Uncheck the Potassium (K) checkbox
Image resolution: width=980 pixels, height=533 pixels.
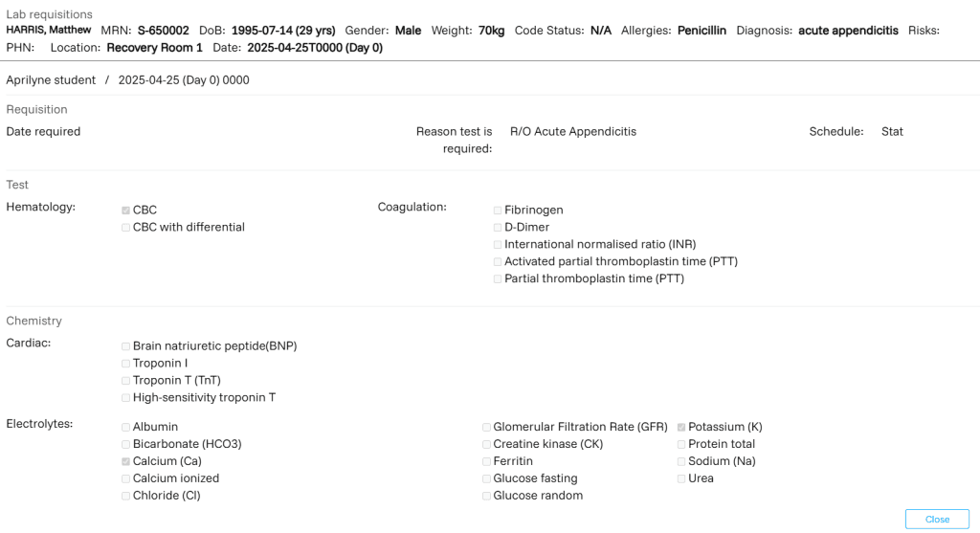[x=681, y=428]
